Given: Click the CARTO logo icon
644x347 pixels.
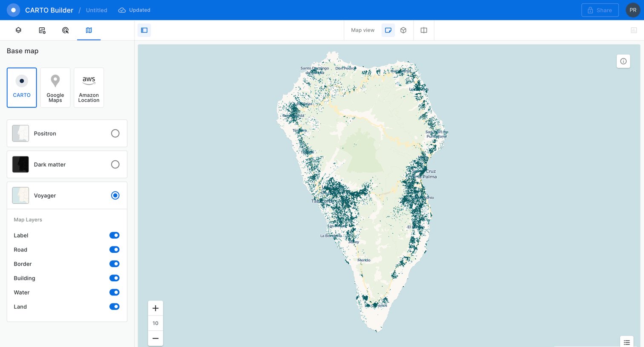Looking at the screenshot, I should [x=13, y=10].
